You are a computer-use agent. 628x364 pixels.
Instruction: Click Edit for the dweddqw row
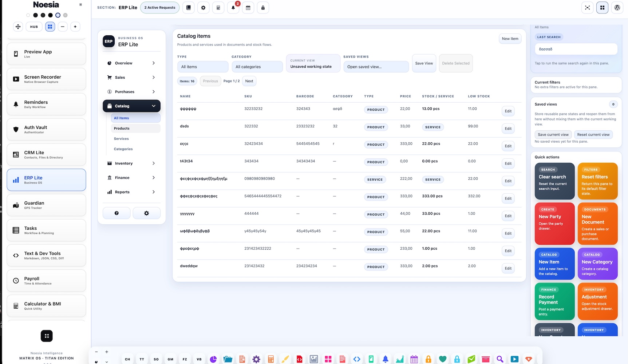508,268
